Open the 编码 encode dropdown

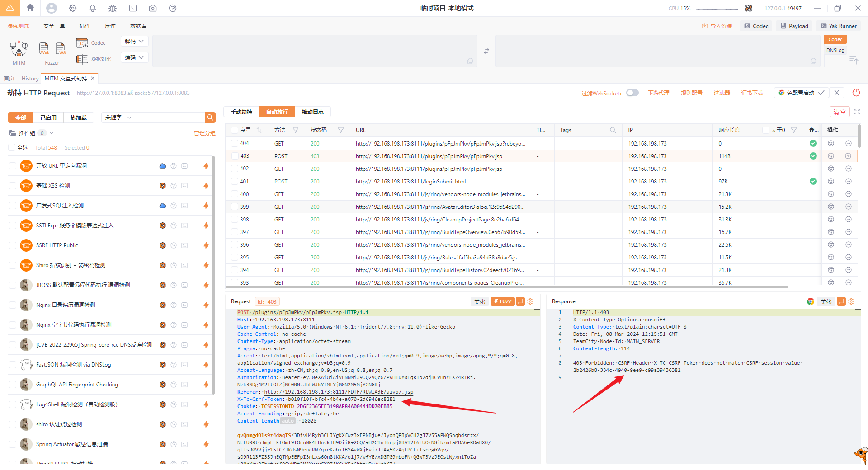coord(134,57)
